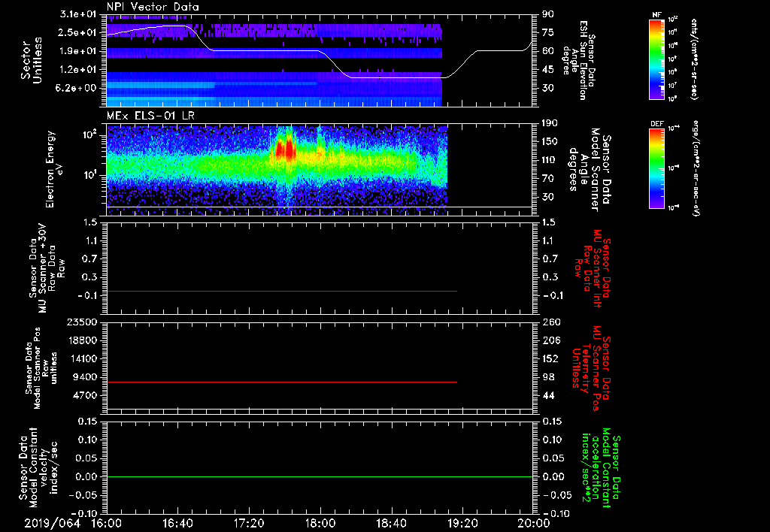
Task: Click the "Electron Energy eV" axis title
Action: 56,169
